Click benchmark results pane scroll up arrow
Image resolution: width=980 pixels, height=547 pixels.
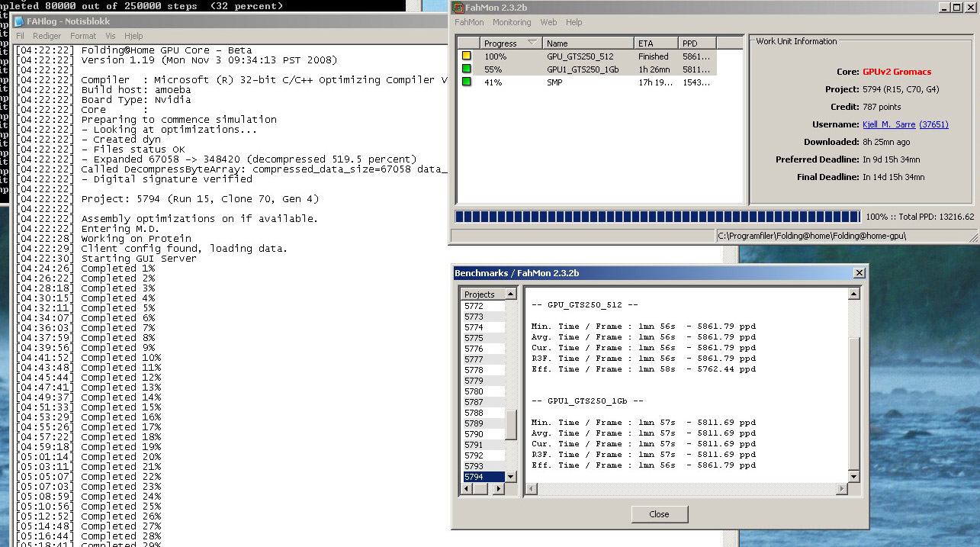[854, 294]
